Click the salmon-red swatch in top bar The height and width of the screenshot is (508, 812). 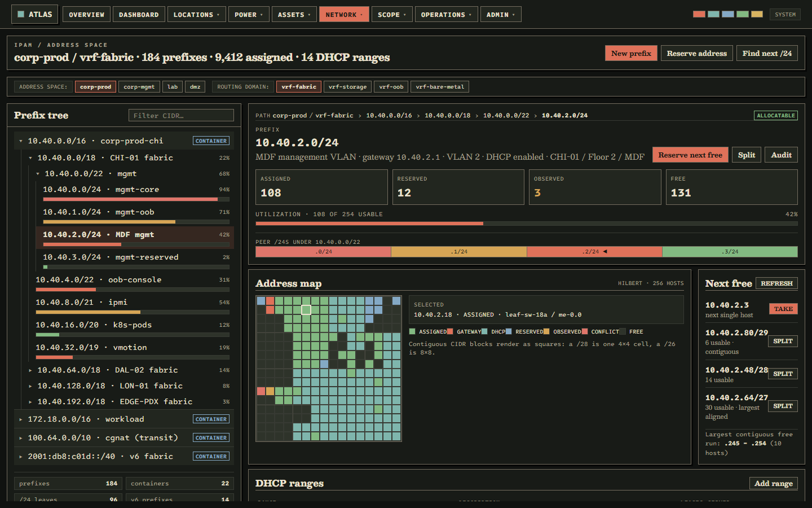coord(699,14)
